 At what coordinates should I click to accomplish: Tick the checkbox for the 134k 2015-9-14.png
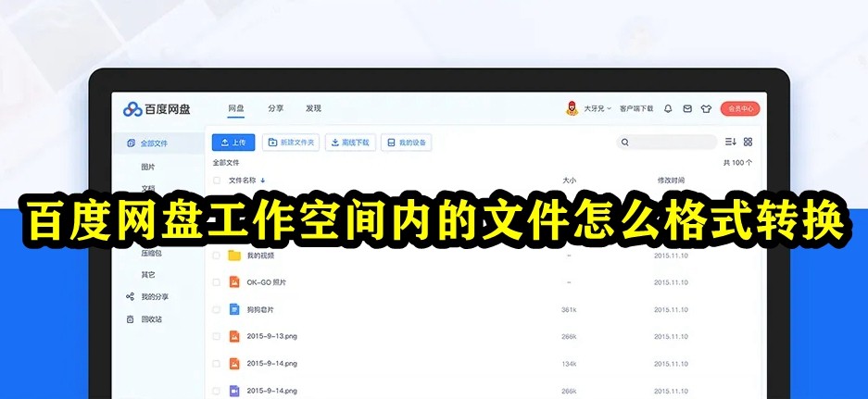(217, 364)
